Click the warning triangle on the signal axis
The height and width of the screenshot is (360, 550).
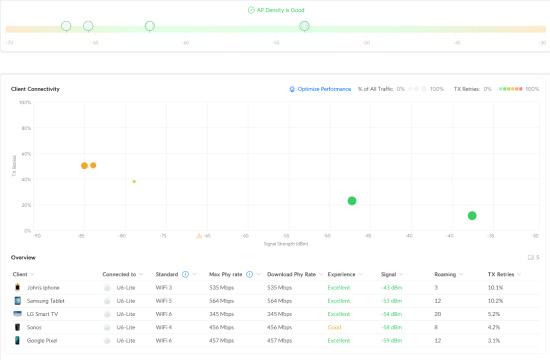199,236
